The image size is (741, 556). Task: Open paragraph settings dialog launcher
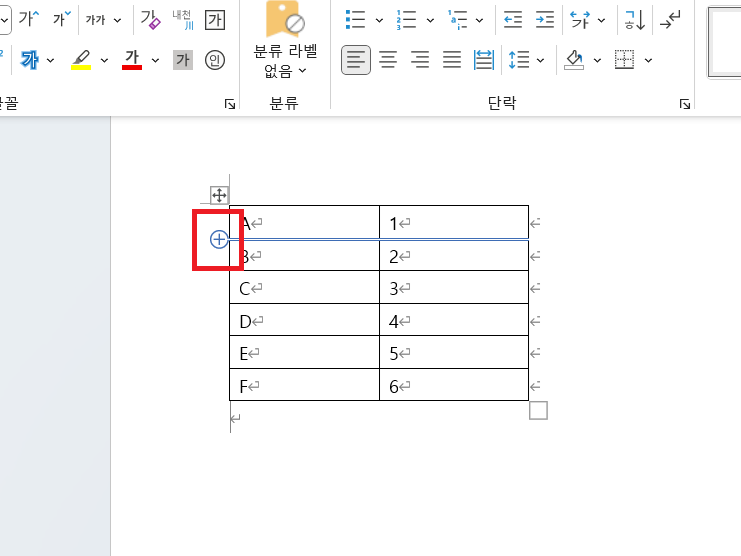click(685, 104)
